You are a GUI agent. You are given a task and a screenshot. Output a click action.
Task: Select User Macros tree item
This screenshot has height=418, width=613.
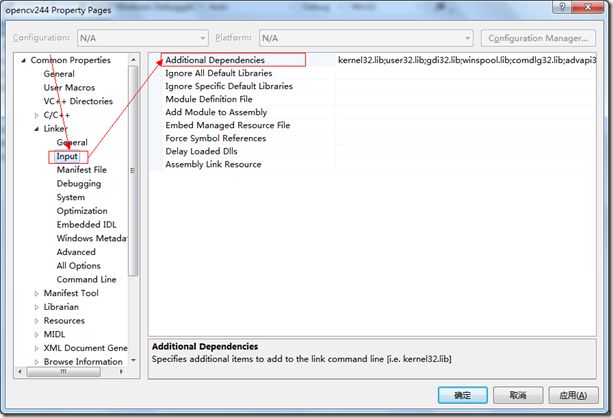[69, 88]
